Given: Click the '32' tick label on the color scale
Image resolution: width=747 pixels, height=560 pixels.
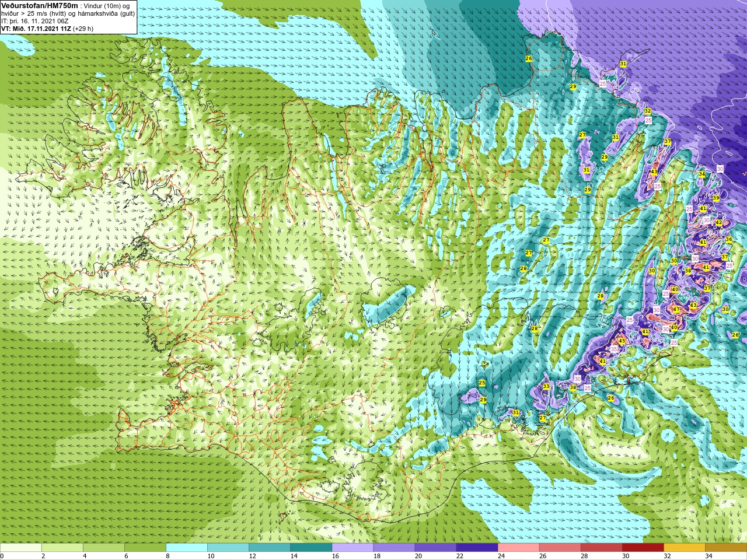Looking at the screenshot, I should (666, 556).
